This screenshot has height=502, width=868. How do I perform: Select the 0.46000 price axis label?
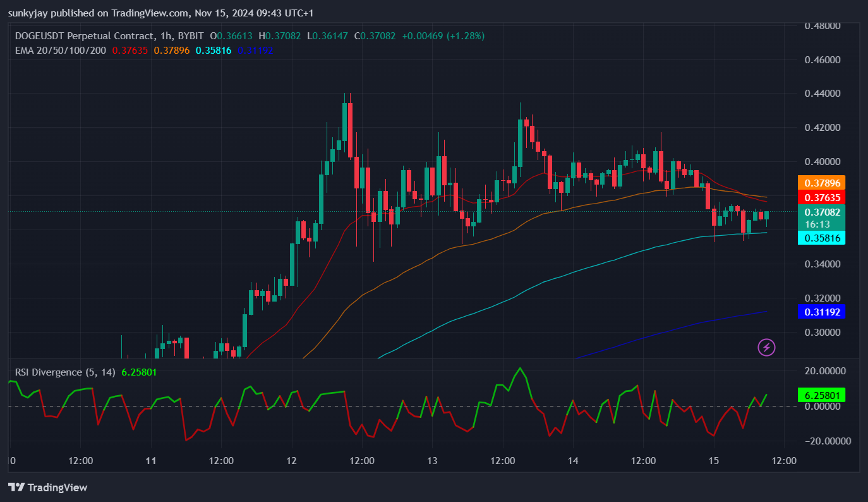[x=822, y=60]
